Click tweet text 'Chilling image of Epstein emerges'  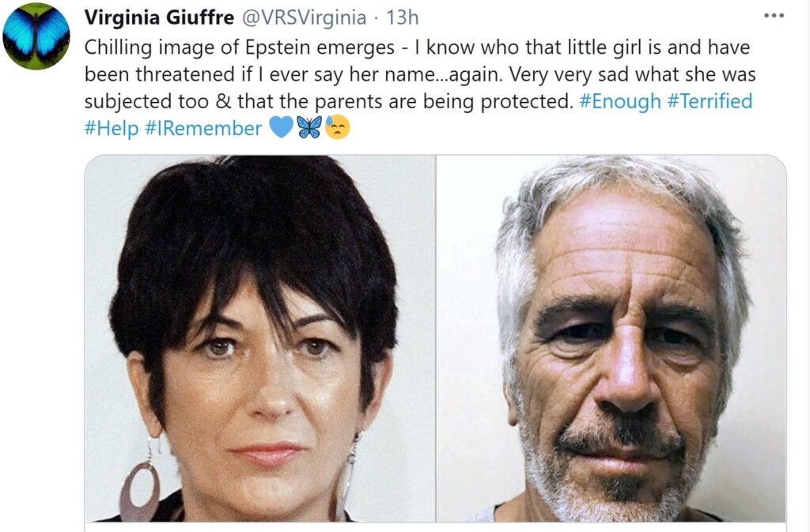point(239,47)
